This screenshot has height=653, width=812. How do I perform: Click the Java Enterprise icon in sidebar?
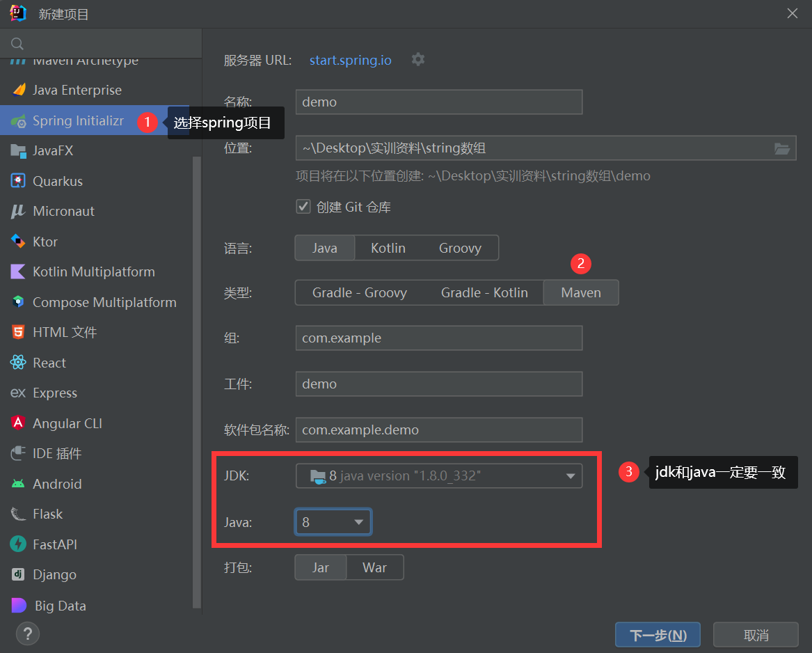pos(19,90)
